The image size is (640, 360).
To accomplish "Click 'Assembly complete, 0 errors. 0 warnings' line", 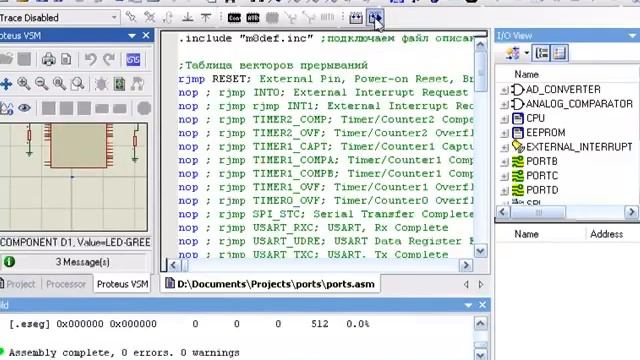I will (x=124, y=352).
